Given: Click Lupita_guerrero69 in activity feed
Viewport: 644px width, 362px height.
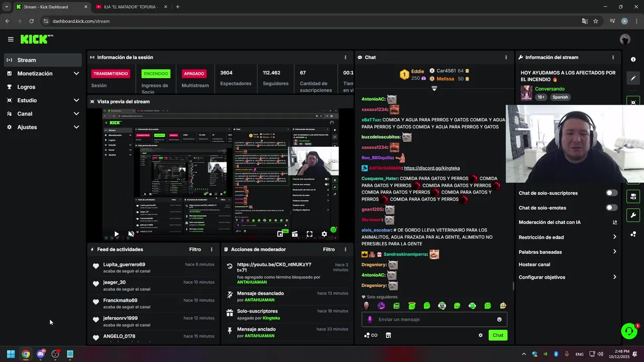Looking at the screenshot, I should pyautogui.click(x=124, y=264).
